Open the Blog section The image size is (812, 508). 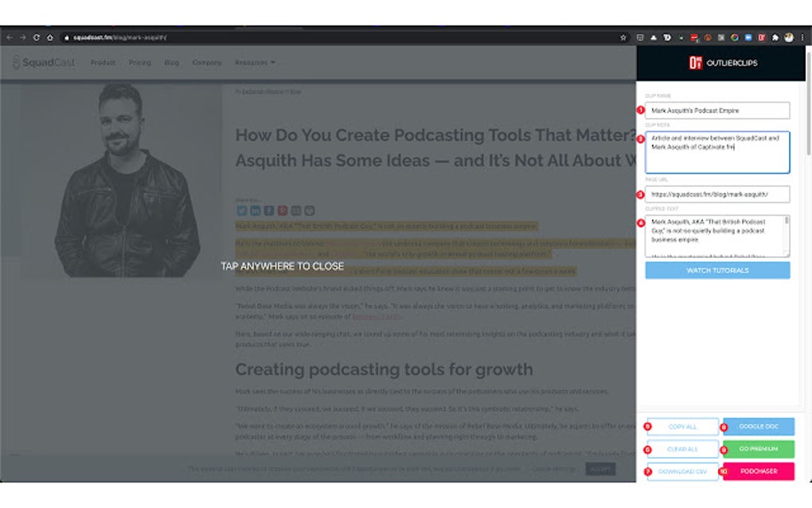(x=171, y=62)
